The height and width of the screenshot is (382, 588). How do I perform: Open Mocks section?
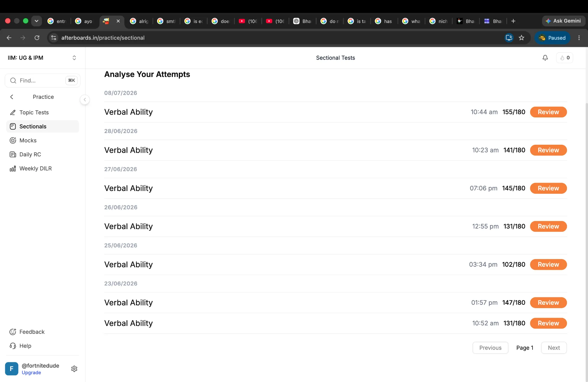[42, 140]
